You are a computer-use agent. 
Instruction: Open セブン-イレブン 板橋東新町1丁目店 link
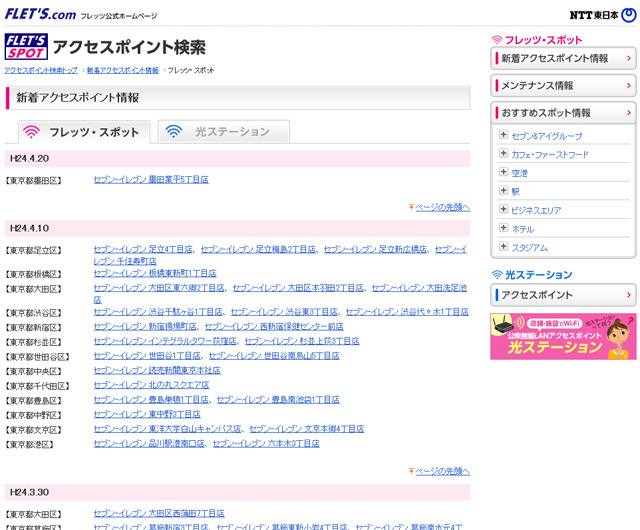(155, 273)
